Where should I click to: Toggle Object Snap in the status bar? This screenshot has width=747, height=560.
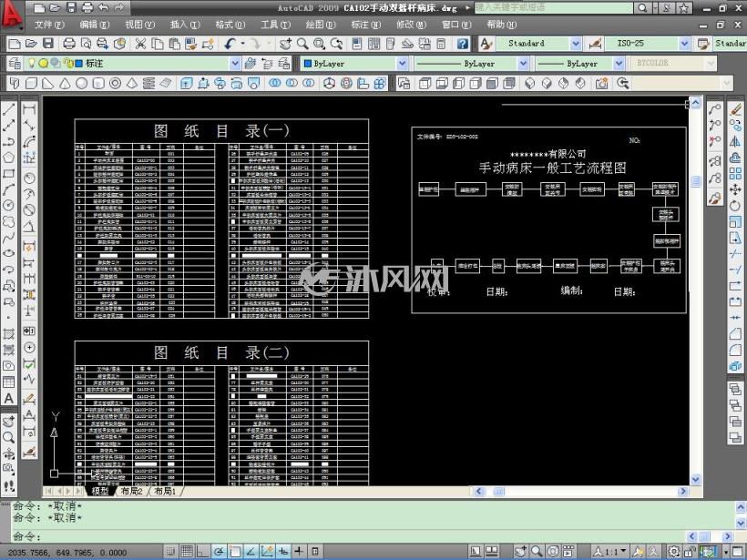click(235, 552)
